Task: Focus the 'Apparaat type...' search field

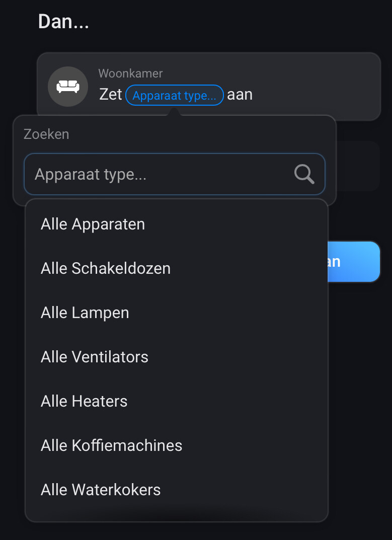Action: coord(156,175)
